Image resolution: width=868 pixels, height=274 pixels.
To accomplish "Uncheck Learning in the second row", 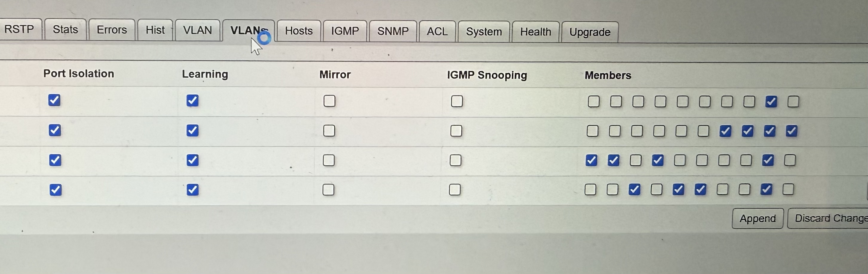I will (192, 130).
